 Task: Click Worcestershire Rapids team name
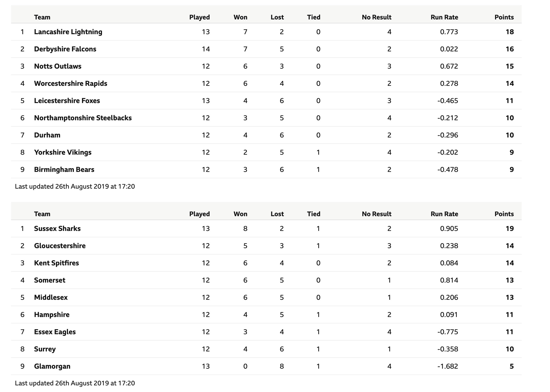[71, 84]
